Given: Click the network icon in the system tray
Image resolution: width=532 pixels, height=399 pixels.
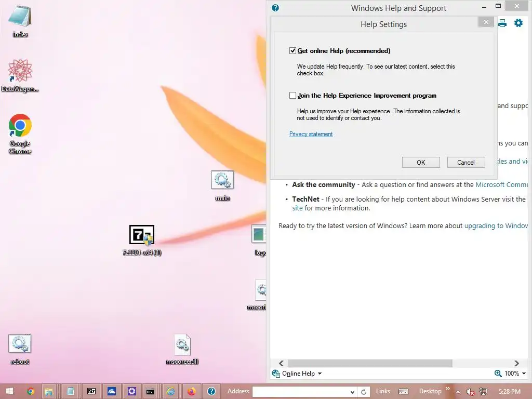Looking at the screenshot, I should click(x=483, y=392).
